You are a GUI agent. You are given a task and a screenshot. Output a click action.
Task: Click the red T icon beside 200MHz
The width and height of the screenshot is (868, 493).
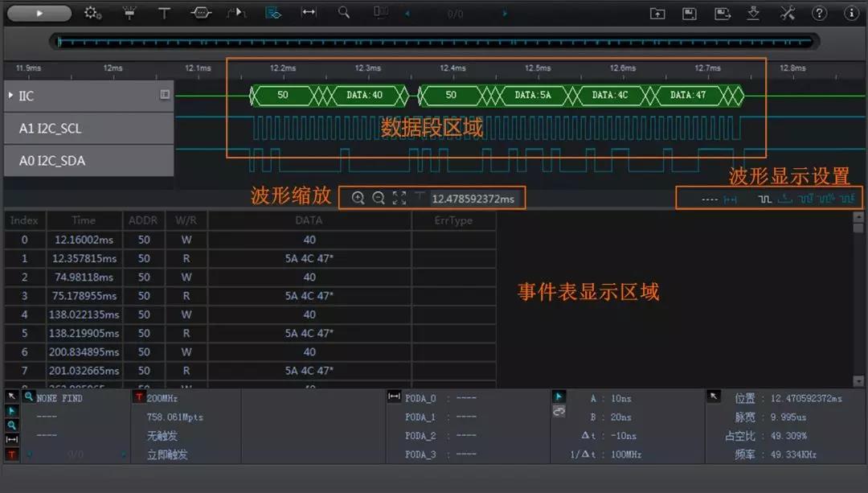(139, 396)
